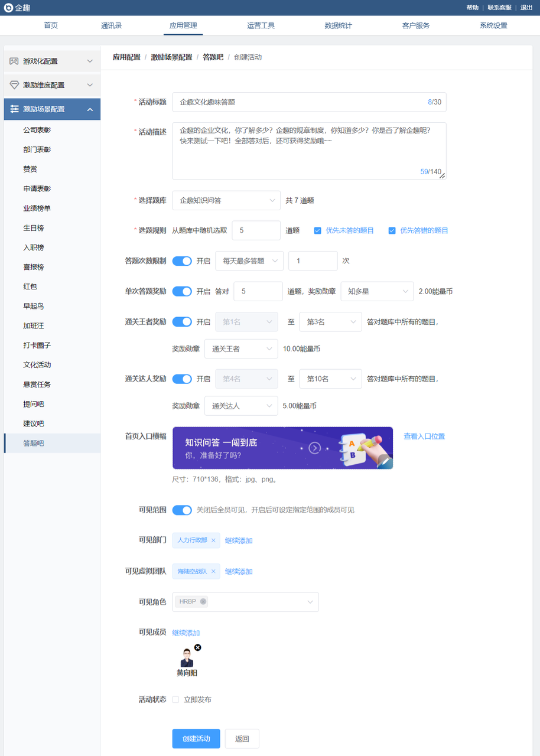Open 悬赏任务 in the sidebar
This screenshot has height=756, width=540.
tap(37, 384)
